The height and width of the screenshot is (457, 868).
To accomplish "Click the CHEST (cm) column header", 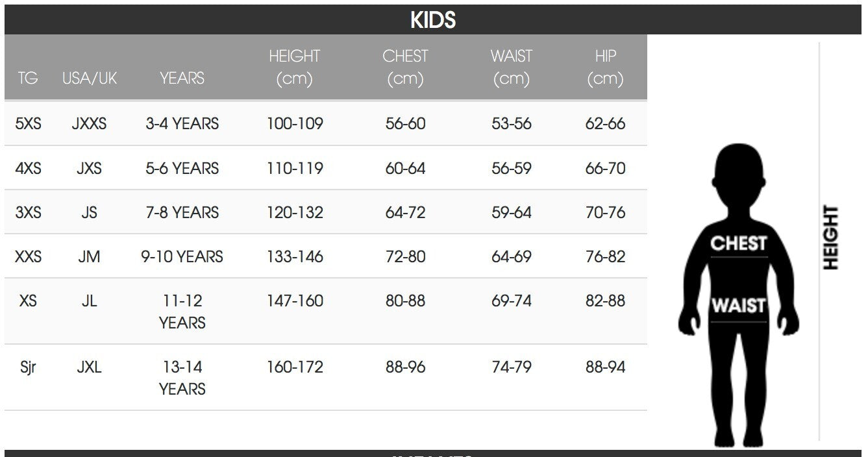I will click(405, 68).
